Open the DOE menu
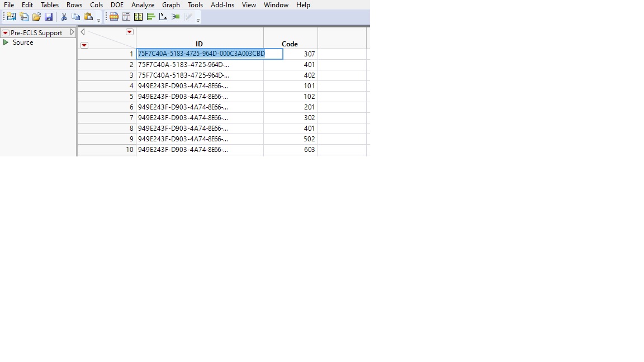The height and width of the screenshot is (362, 644). pyautogui.click(x=117, y=5)
